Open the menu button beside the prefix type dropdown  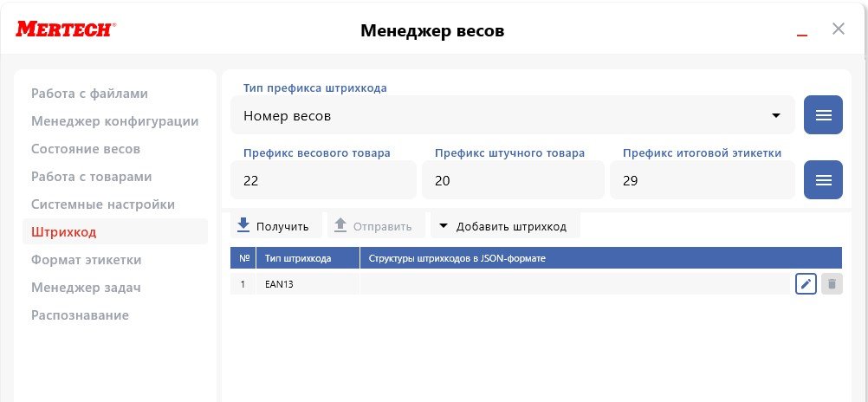pos(823,115)
